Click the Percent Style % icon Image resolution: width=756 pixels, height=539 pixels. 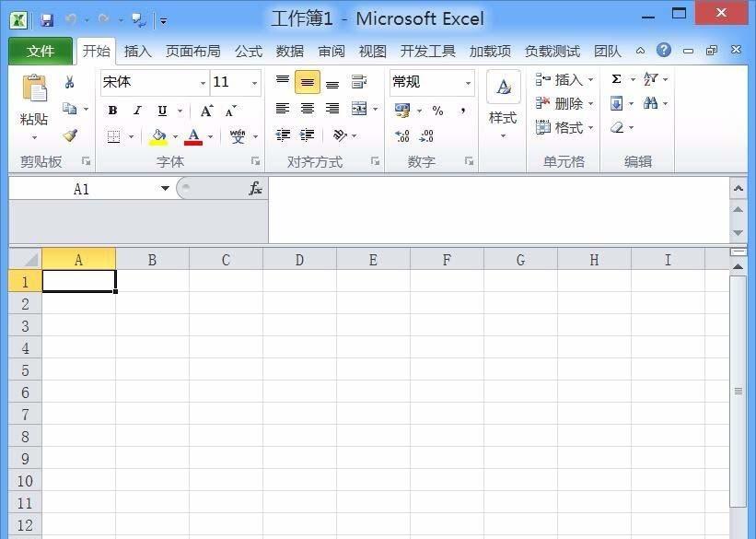click(x=438, y=111)
